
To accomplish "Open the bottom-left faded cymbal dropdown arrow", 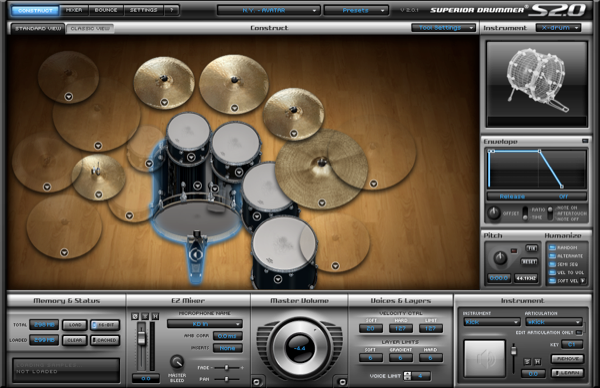I will 64,252.
